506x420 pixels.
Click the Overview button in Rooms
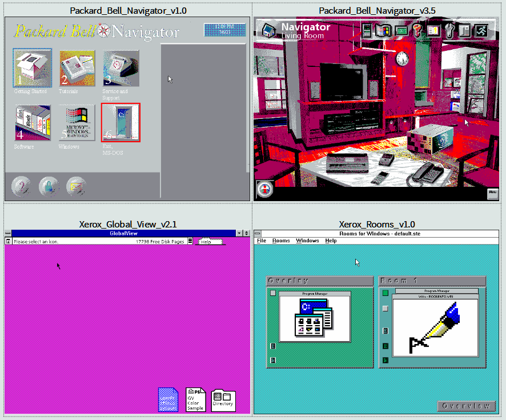tap(466, 406)
